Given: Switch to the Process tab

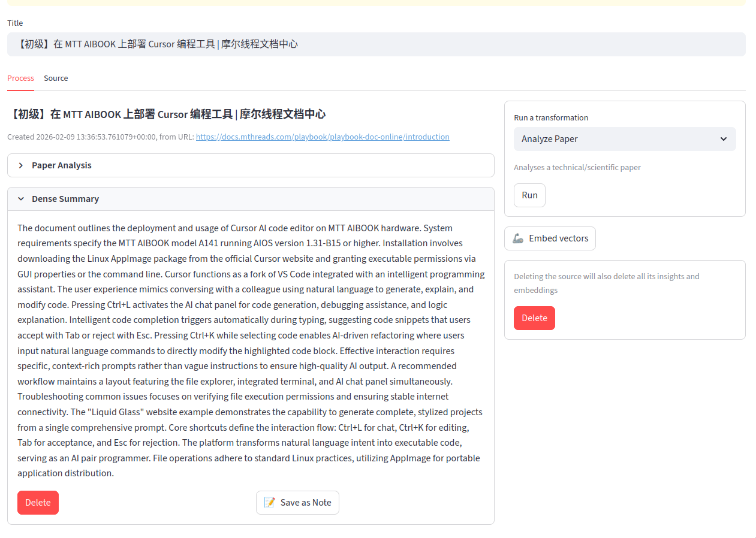Looking at the screenshot, I should [x=20, y=78].
